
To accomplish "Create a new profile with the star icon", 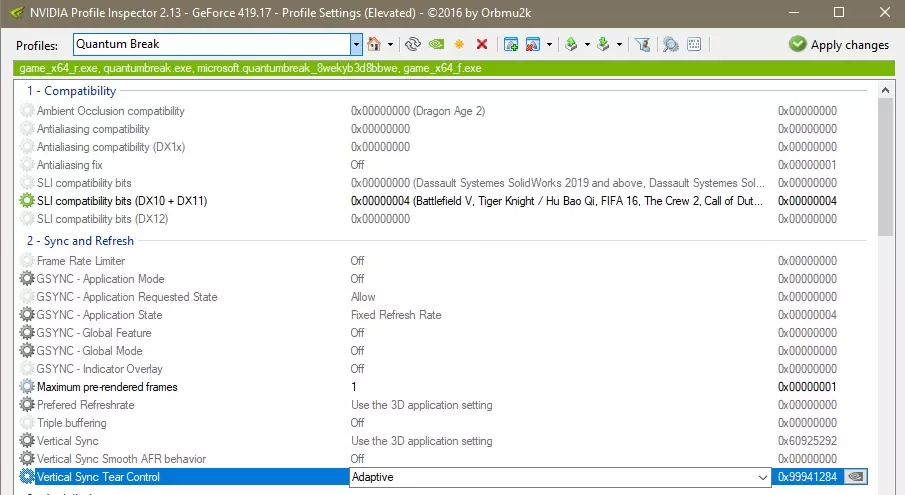I will point(459,44).
